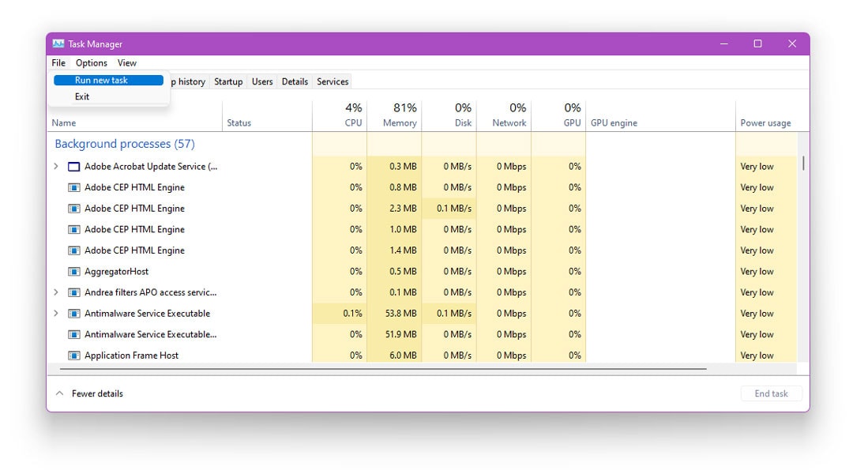
Task: Click Very low power usage for AggregatorHost
Action: (757, 272)
